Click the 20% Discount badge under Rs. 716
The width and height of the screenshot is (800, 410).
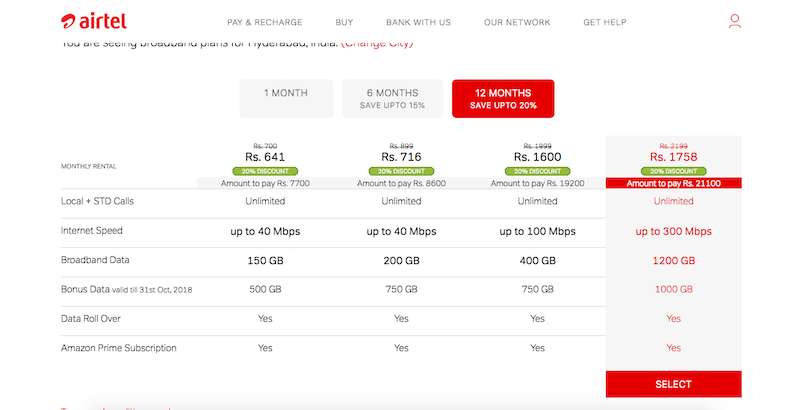[x=402, y=171]
